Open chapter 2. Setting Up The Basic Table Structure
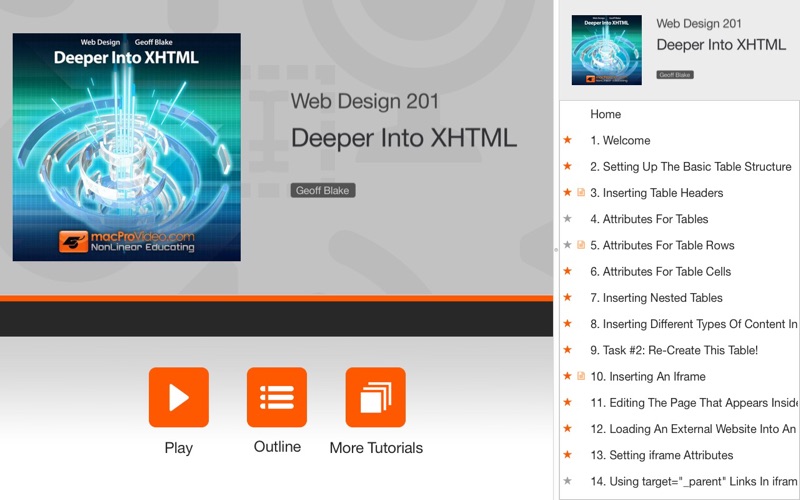This screenshot has height=500, width=800. coord(691,166)
